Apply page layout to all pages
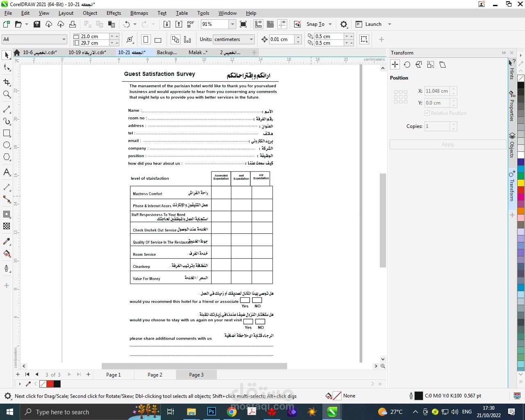The height and width of the screenshot is (420, 525). coord(176,39)
